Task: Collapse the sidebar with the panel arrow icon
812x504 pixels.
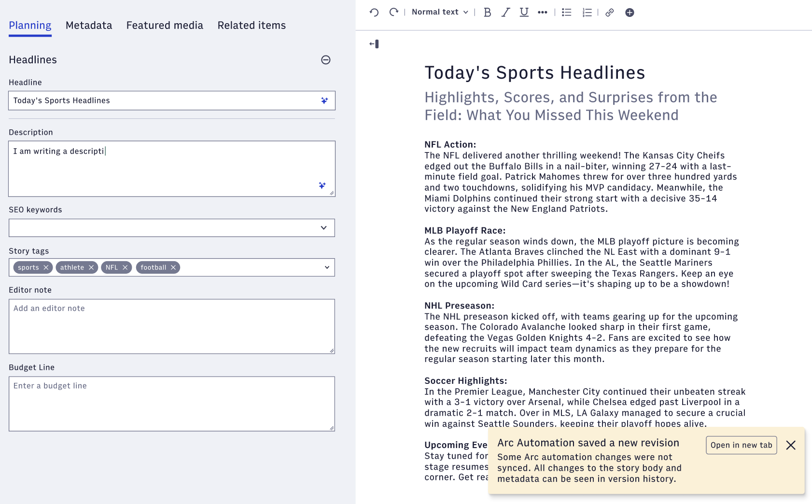Action: pyautogui.click(x=374, y=44)
